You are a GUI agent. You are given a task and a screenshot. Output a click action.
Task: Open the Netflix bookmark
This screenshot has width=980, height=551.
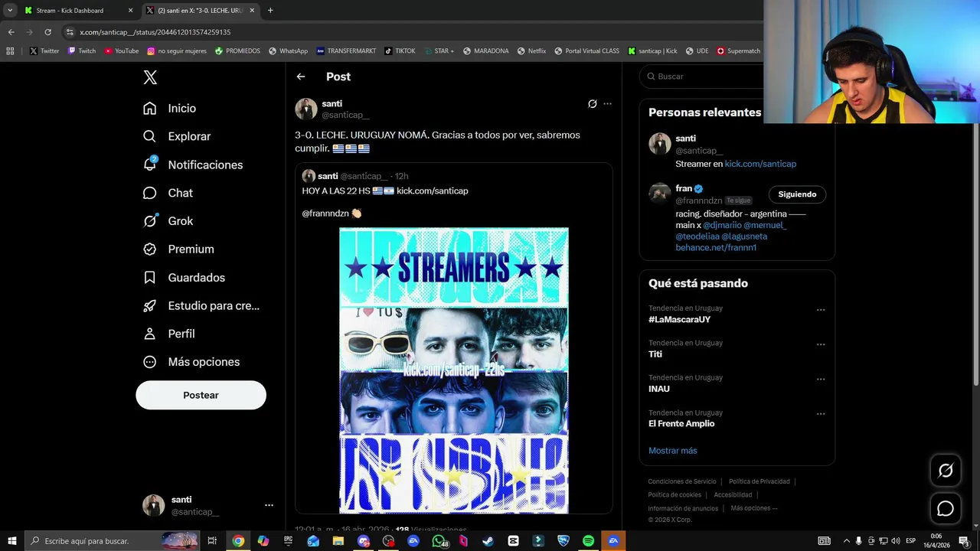(x=531, y=51)
